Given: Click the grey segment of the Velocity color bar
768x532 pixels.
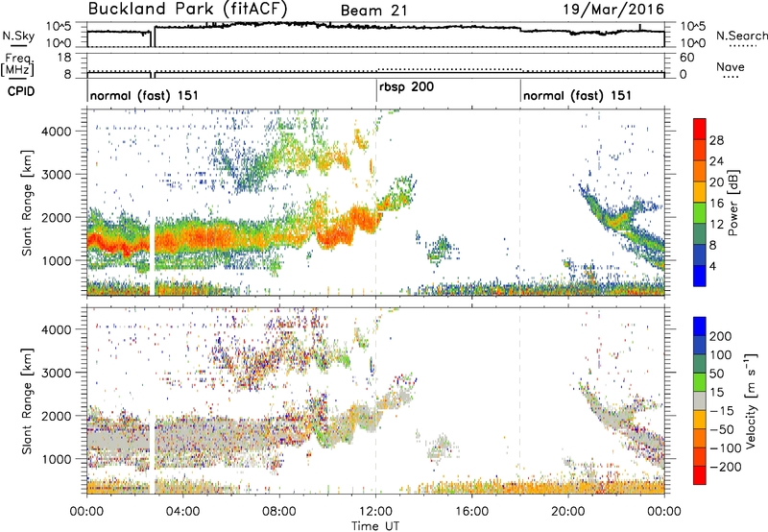Looking at the screenshot, I should coord(700,400).
